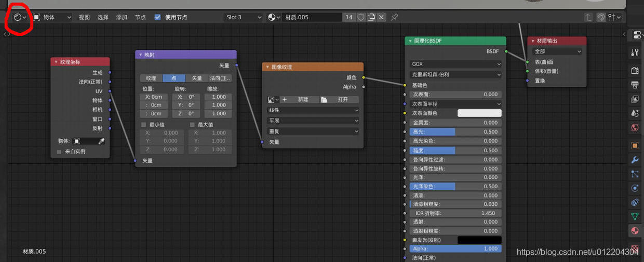Open the World properties globe icon
The image size is (644, 262).
[635, 127]
